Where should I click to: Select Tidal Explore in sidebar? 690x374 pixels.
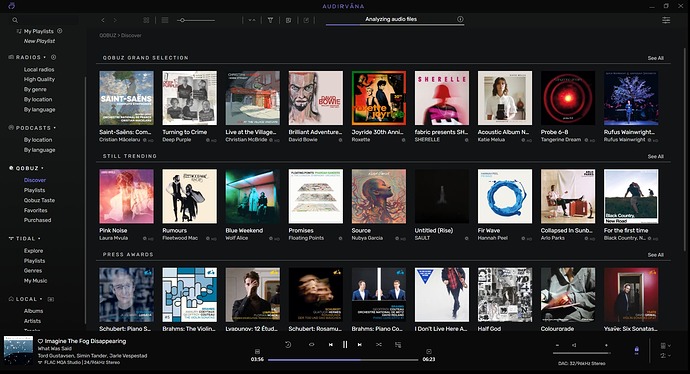pyautogui.click(x=33, y=251)
